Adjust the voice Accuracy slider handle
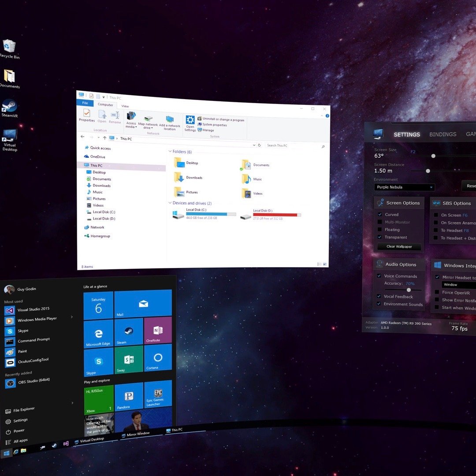Screen dimensions: 476x476 coord(409,290)
